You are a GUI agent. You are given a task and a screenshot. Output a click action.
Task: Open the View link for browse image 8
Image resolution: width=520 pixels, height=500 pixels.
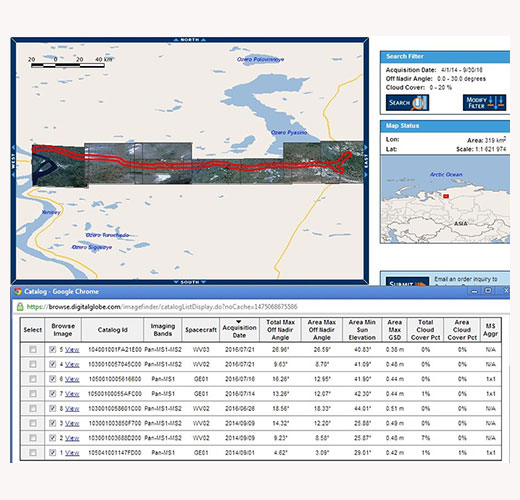(72, 409)
